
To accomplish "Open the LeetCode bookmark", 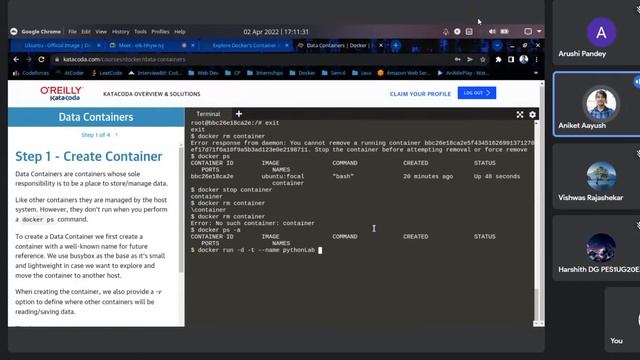I will coord(107,73).
